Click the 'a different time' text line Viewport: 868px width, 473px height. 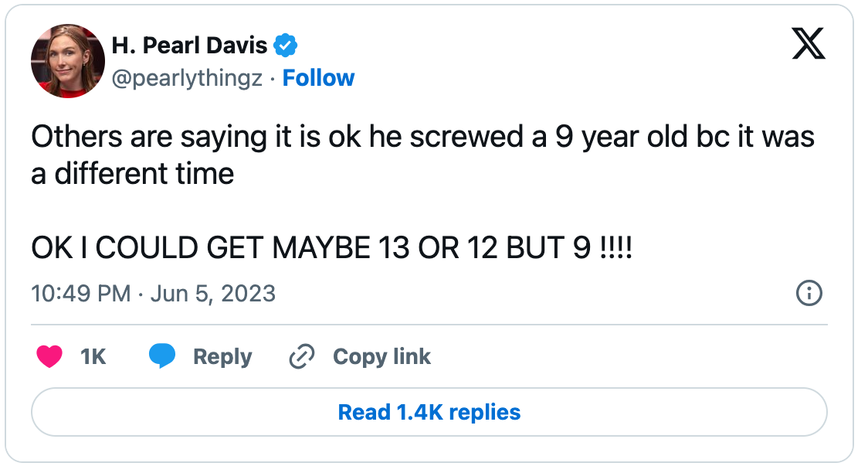click(133, 174)
